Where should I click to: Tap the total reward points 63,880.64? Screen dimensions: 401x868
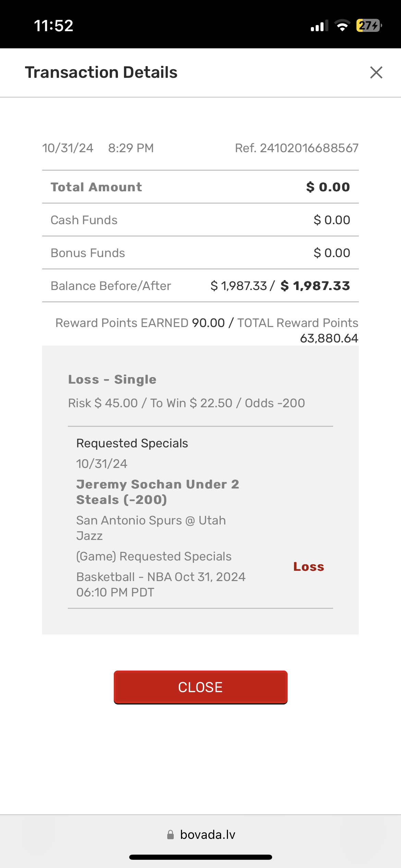[x=329, y=338]
